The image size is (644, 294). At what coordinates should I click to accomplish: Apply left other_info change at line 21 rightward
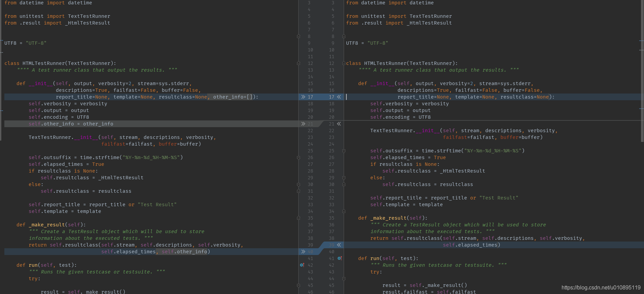tap(303, 124)
